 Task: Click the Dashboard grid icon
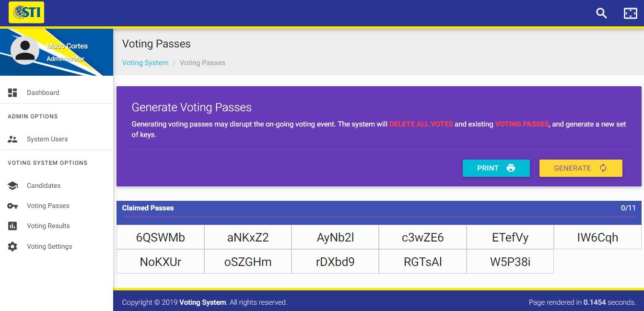(12, 92)
